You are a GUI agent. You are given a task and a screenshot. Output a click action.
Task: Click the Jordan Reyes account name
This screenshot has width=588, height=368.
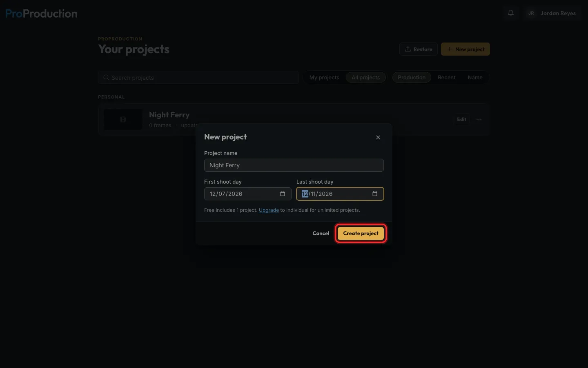pyautogui.click(x=558, y=13)
